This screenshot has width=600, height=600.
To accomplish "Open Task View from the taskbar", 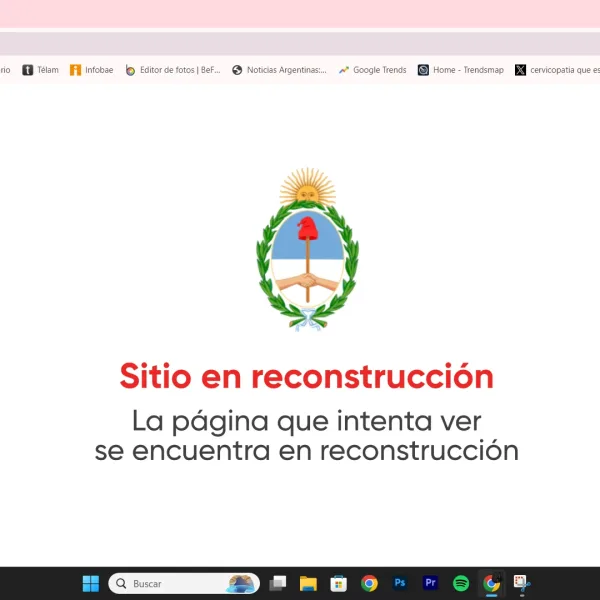I will [278, 583].
